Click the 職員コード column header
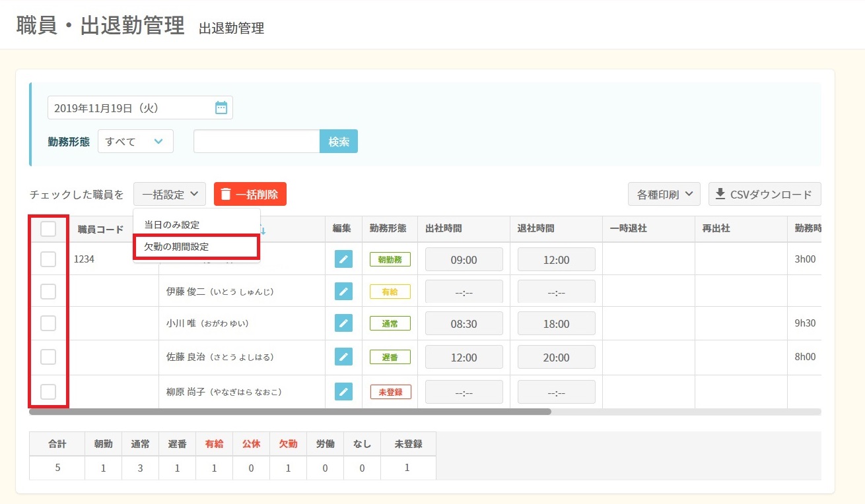The width and height of the screenshot is (865, 504). pyautogui.click(x=100, y=229)
